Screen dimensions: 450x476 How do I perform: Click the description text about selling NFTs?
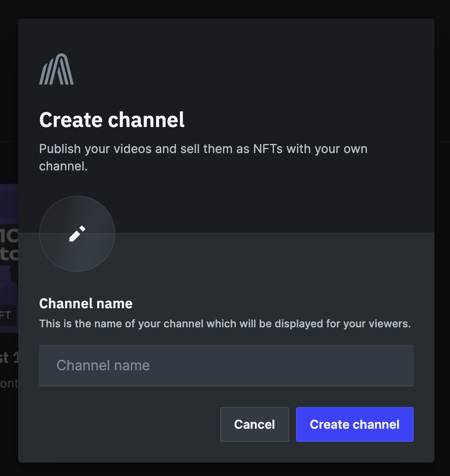tap(203, 157)
